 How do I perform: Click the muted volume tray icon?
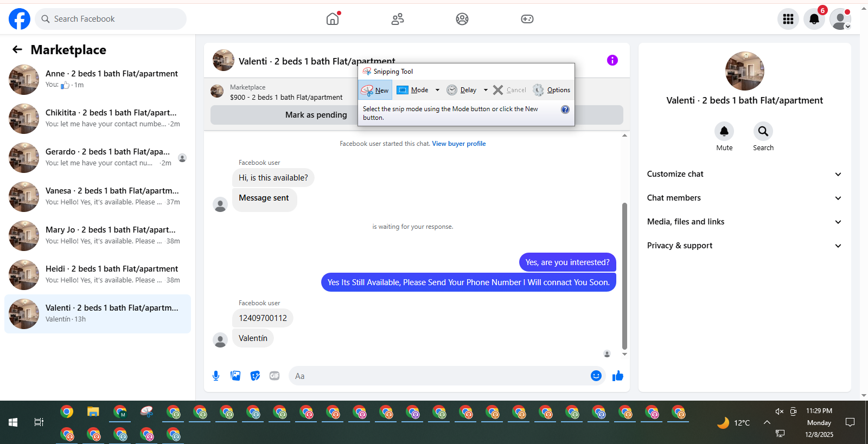[780, 411]
